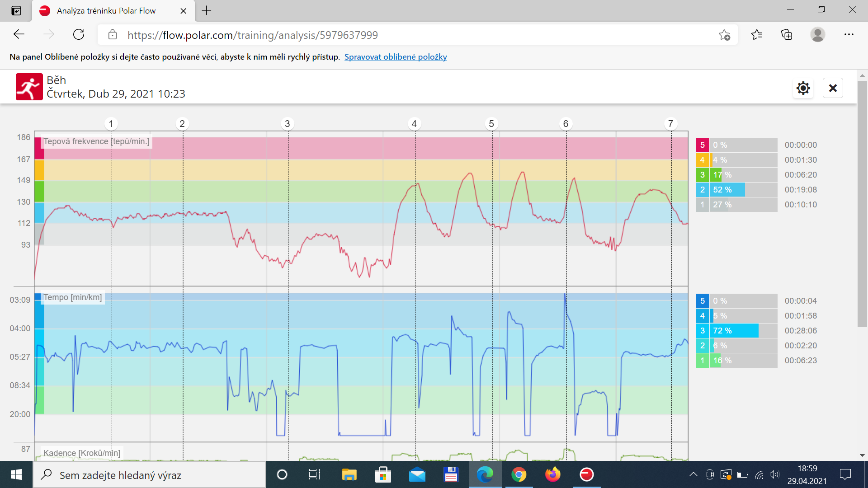Open the browser profile menu
The image size is (868, 488).
coord(817,35)
